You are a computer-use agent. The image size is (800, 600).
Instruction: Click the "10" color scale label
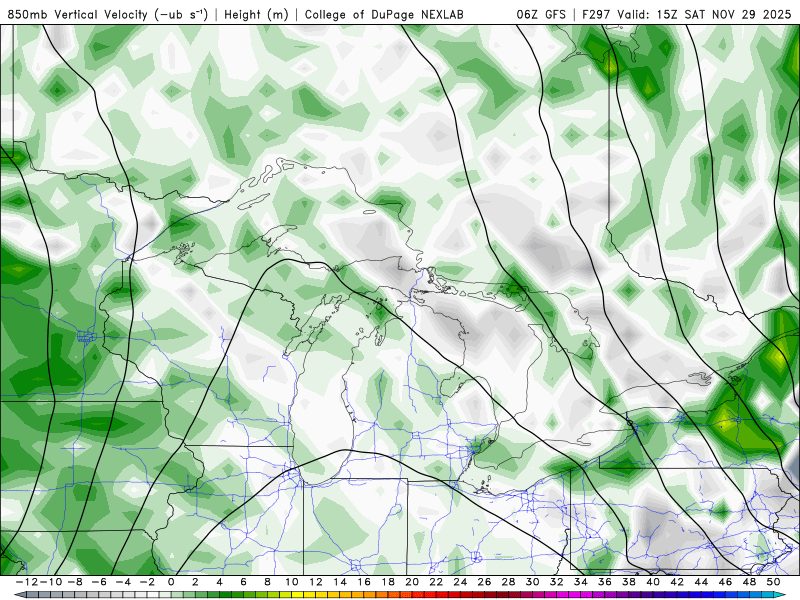[x=291, y=582]
